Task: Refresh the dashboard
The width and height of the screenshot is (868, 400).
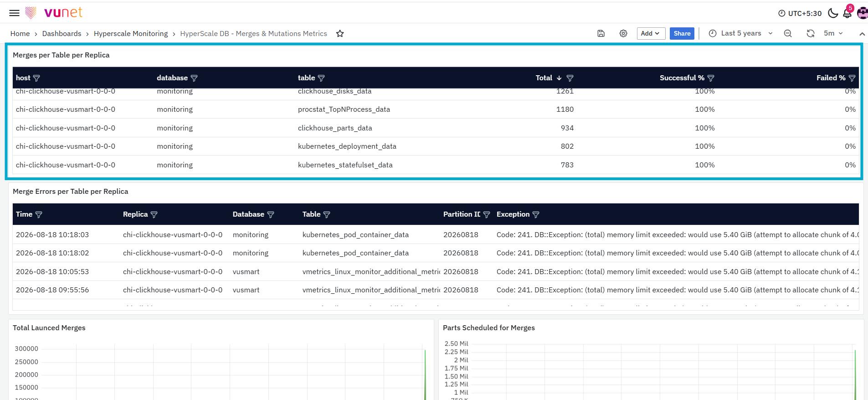Action: click(811, 33)
